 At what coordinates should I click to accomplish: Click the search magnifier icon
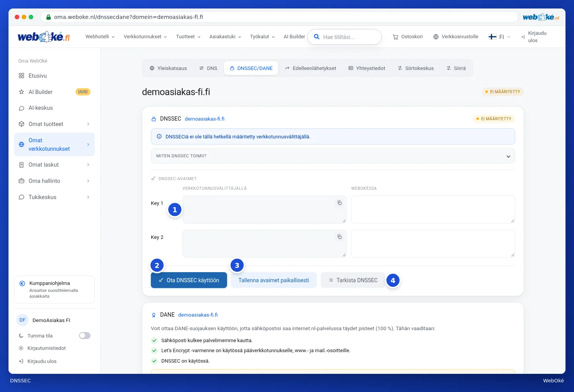click(x=316, y=37)
